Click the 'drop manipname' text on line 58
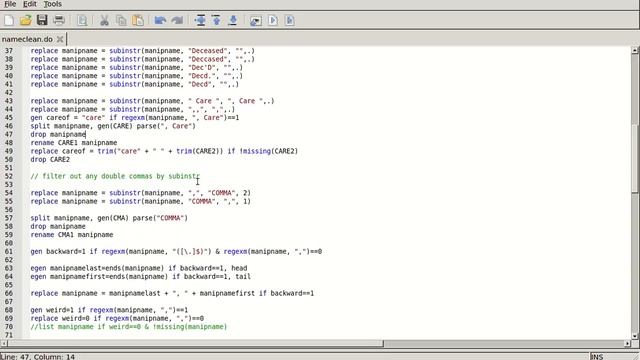The height and width of the screenshot is (360, 640). click(x=58, y=227)
